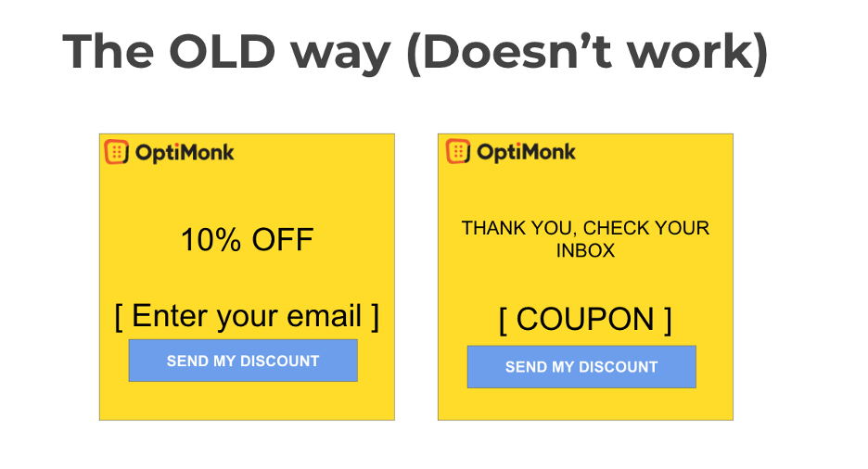Click the word INBOX in the right popup
The height and width of the screenshot is (469, 868).
[x=585, y=250]
